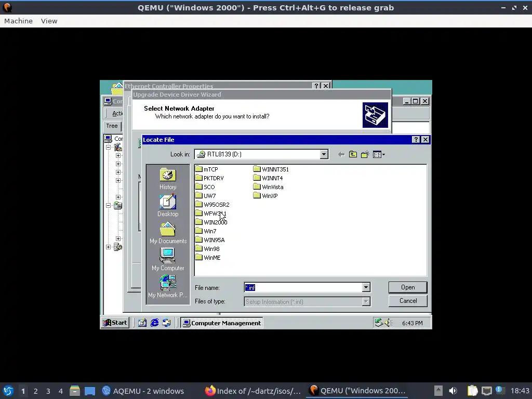Viewport: 532px width, 399px height.
Task: Select the SCO folder
Action: (205, 187)
